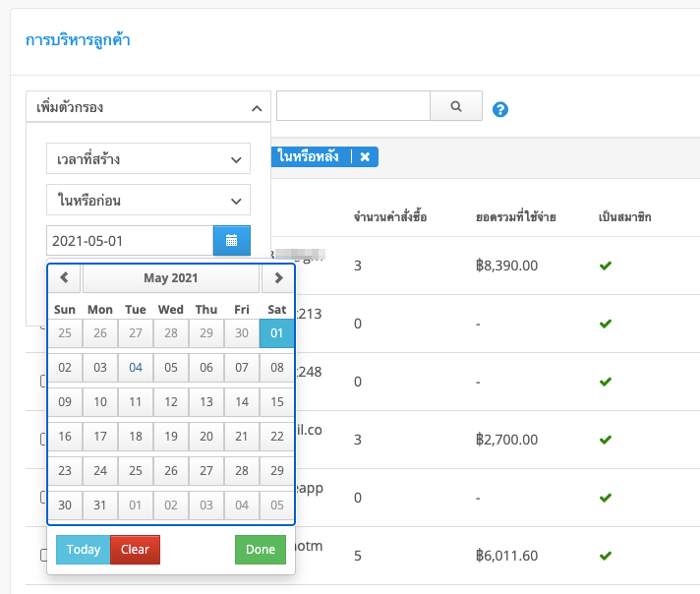This screenshot has width=700, height=594.
Task: Click member checkmark in ฿2,700.00 row
Action: tap(606, 440)
